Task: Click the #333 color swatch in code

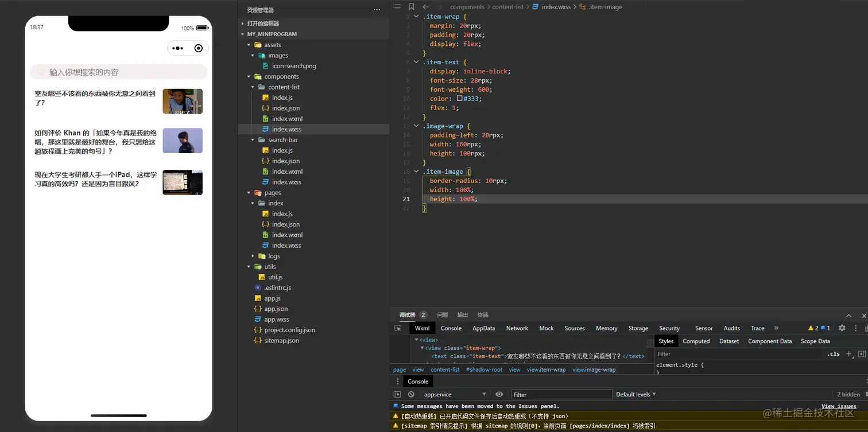Action: coord(459,99)
